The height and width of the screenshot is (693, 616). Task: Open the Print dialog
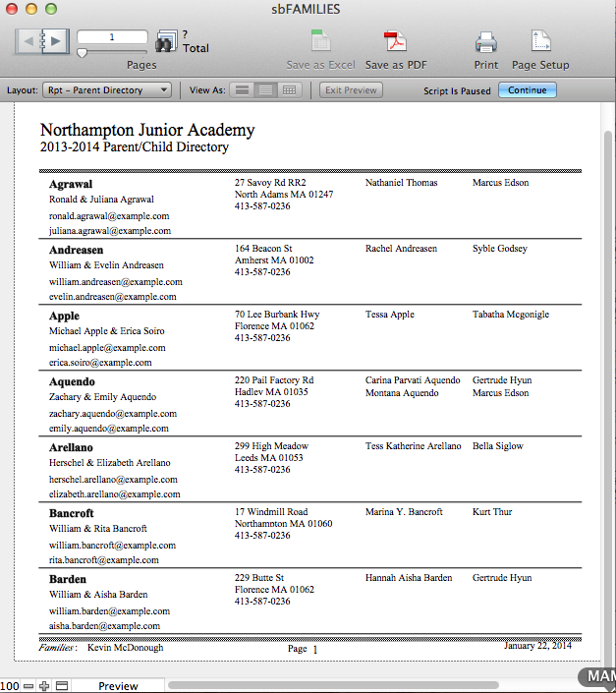[x=485, y=43]
